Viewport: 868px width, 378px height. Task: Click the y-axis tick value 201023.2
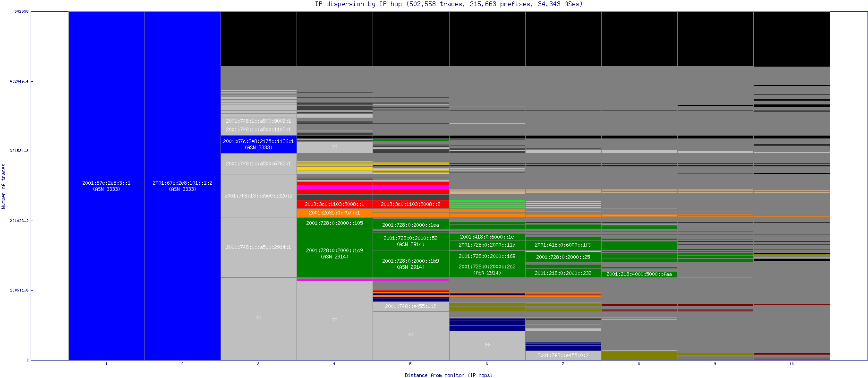(19, 221)
